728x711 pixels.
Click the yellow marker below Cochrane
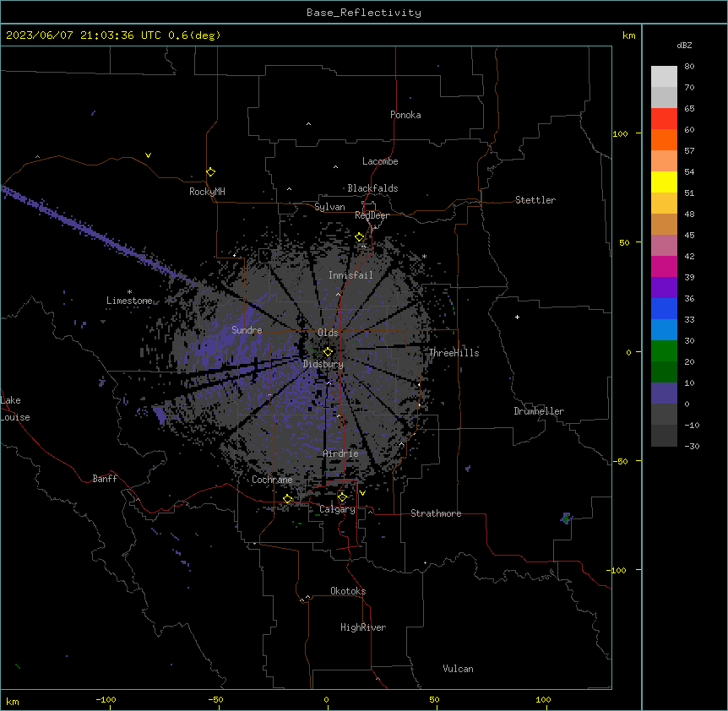coord(287,499)
